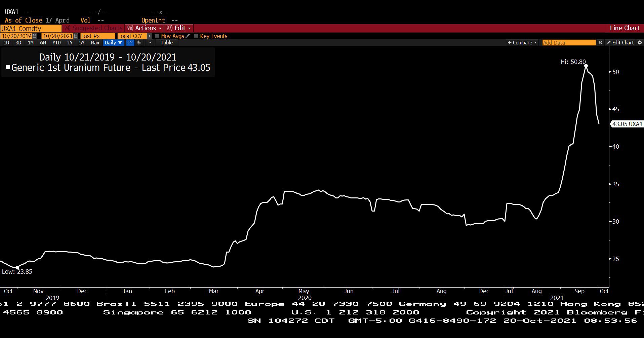This screenshot has height=338, width=644.
Task: Open the Compare dropdown
Action: (x=522, y=43)
